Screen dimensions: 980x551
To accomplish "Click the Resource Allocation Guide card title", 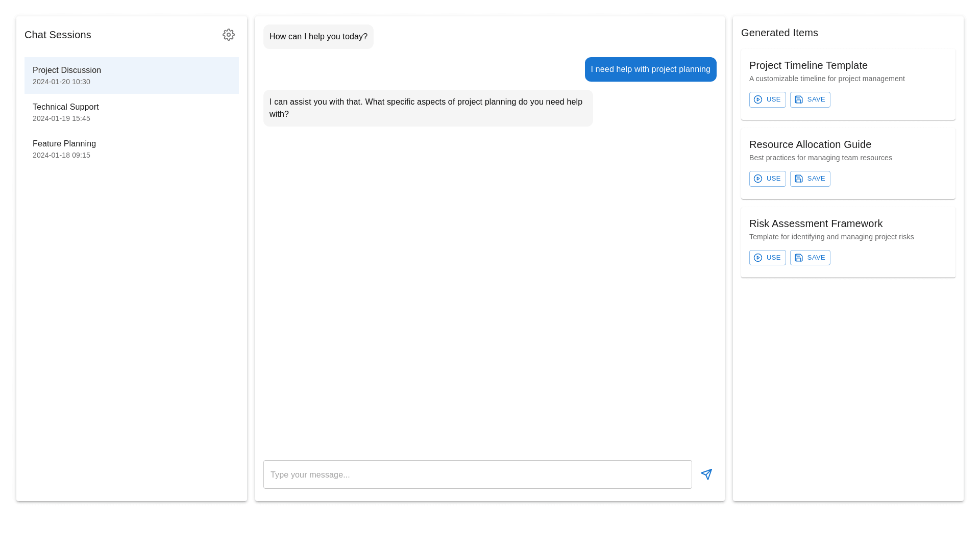I will pyautogui.click(x=810, y=144).
